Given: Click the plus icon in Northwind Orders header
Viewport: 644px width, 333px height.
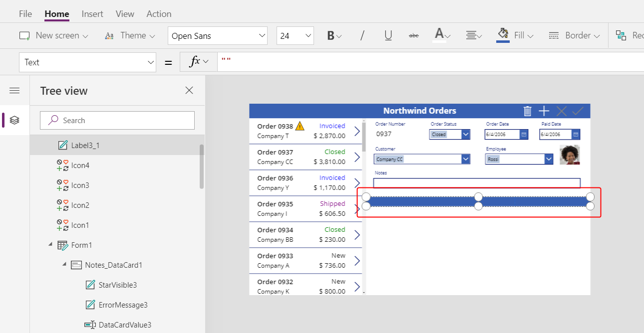Looking at the screenshot, I should [544, 111].
